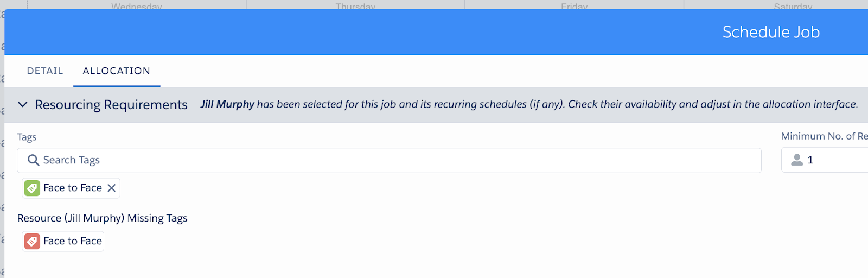Select the Face to Face tag pill
Viewport: 868px width, 278px height.
[71, 188]
